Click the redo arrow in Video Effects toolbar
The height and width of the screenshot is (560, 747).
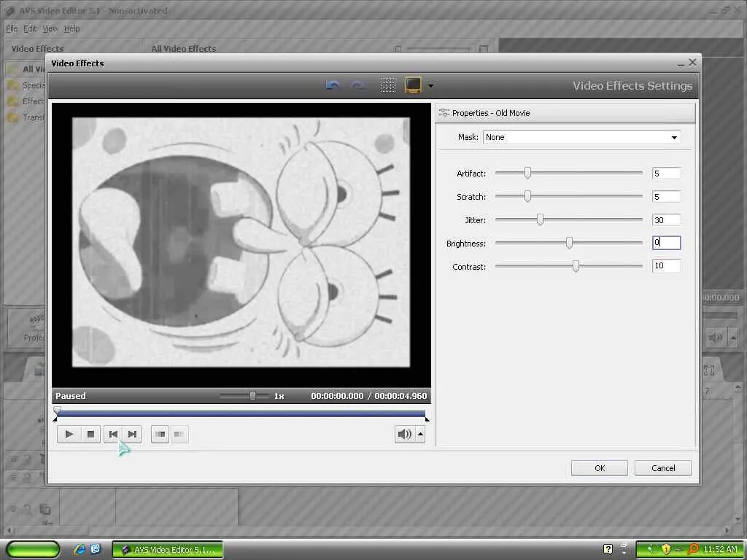[358, 86]
